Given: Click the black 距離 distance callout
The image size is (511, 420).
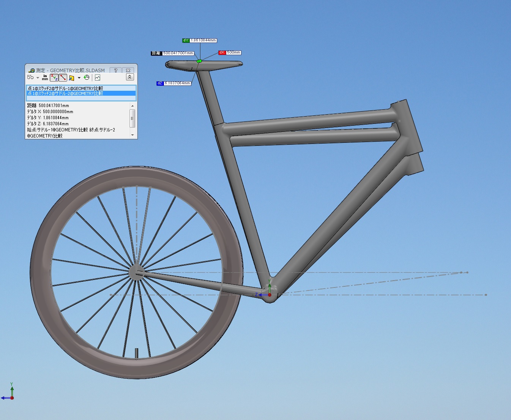Looking at the screenshot, I should (x=173, y=53).
